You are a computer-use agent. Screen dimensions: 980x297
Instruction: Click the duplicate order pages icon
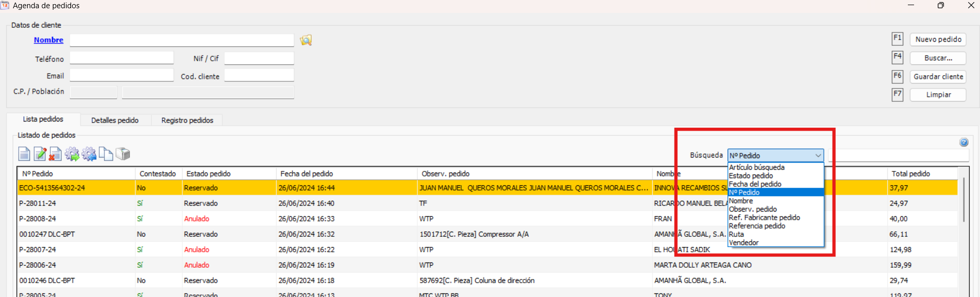tap(106, 154)
